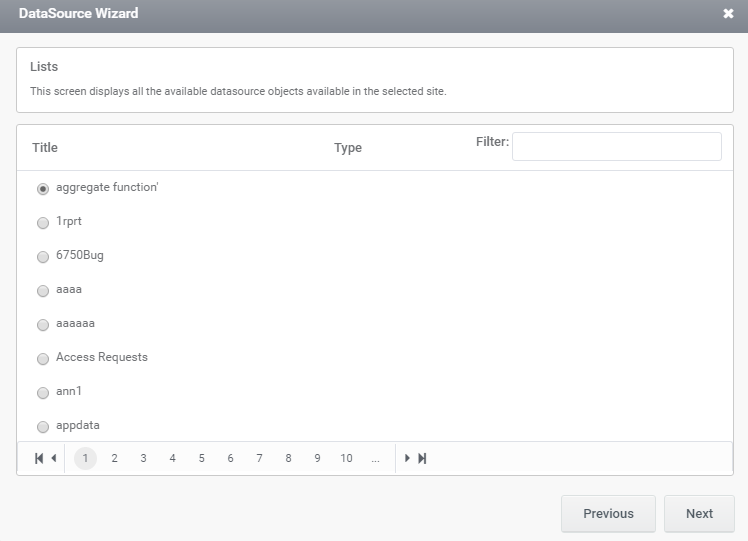Image resolution: width=748 pixels, height=541 pixels.
Task: Select the ann1 radio button
Action: [x=43, y=393]
